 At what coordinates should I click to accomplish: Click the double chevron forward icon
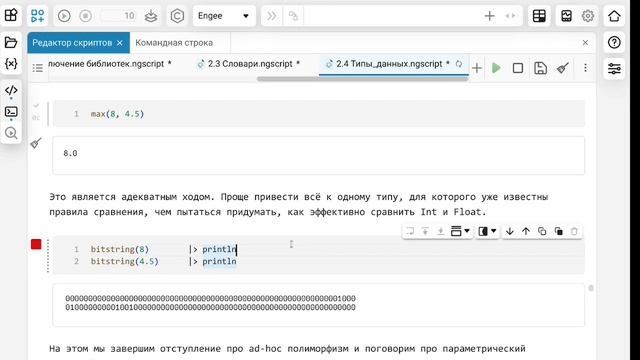(271, 16)
